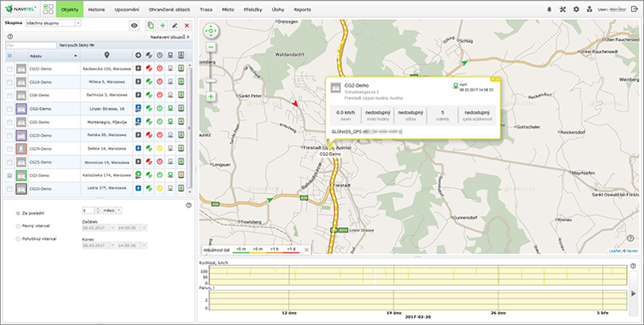644x325 pixels.
Task: Zoom in the map with plus button
Action: (x=211, y=97)
